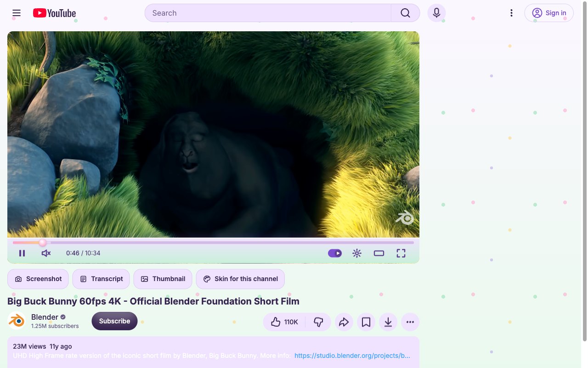This screenshot has height=368, width=588.
Task: Open the video Transcript
Action: (x=102, y=279)
